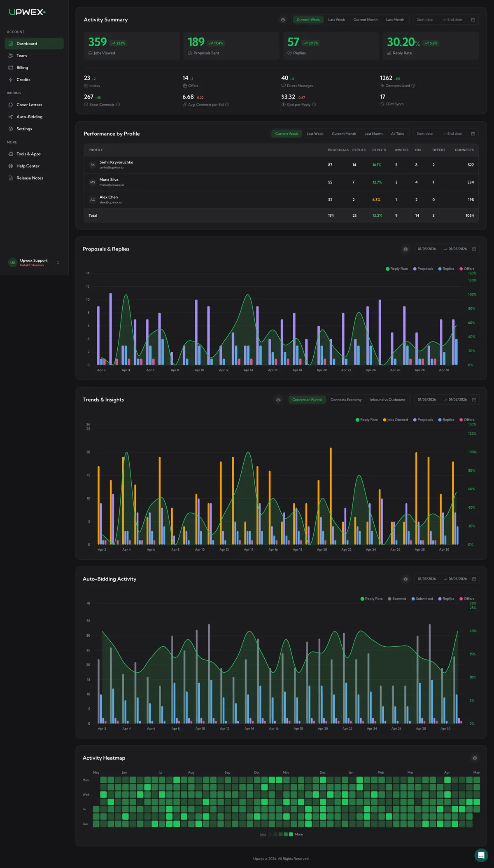Switch to Conversion Funnel tab

coord(307,400)
